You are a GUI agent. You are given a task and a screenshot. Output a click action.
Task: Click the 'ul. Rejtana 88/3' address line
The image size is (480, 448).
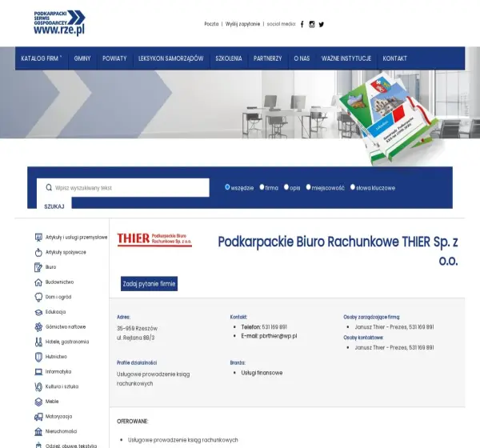pyautogui.click(x=136, y=338)
